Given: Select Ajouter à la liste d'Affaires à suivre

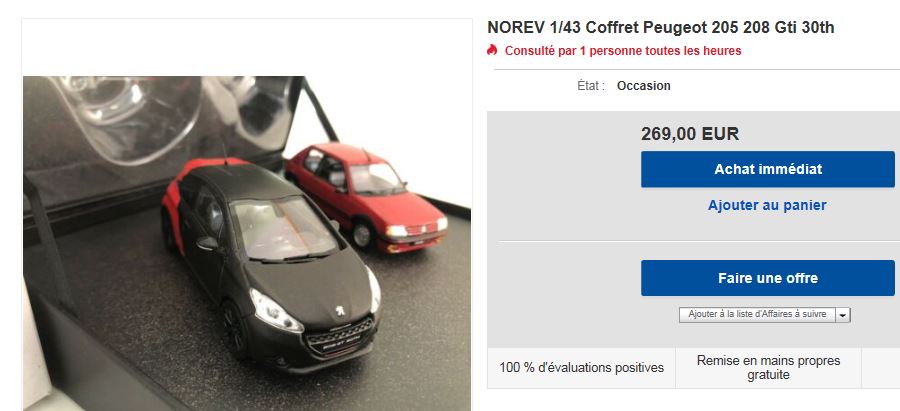Looking at the screenshot, I should (757, 315).
